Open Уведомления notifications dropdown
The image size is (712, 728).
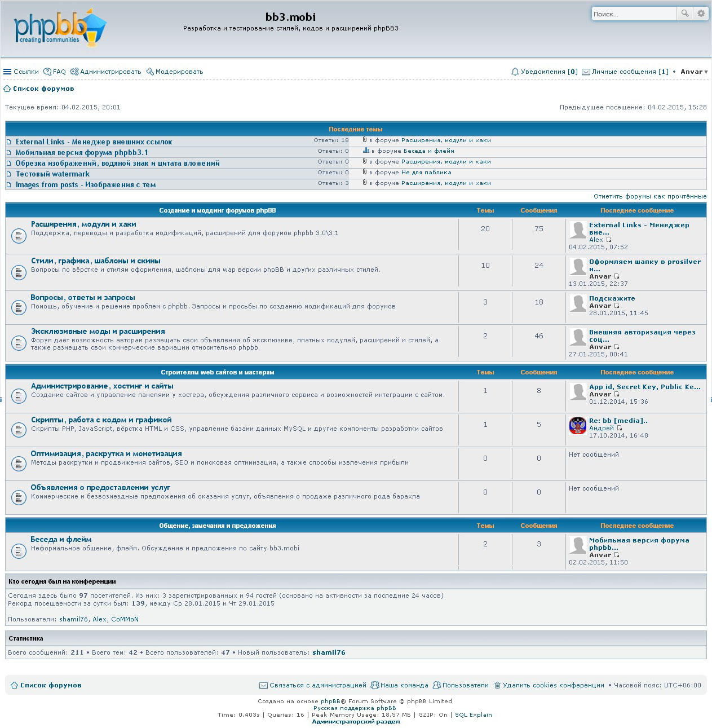click(544, 72)
